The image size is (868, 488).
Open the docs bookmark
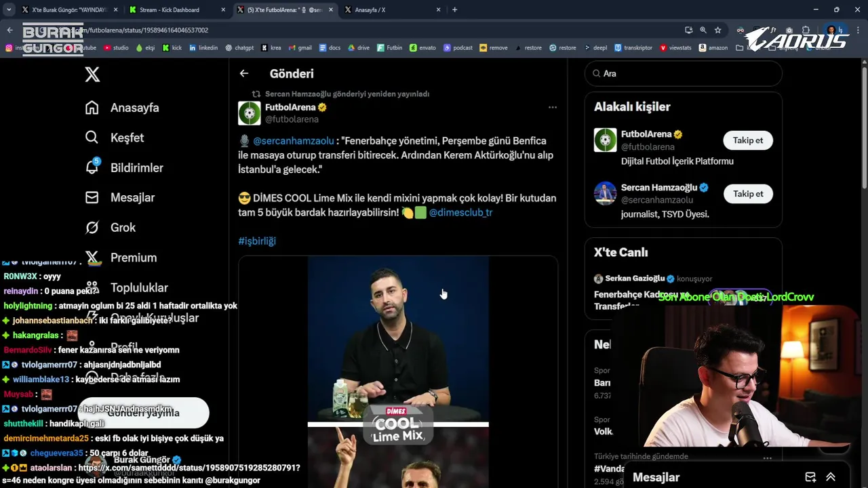pos(330,47)
